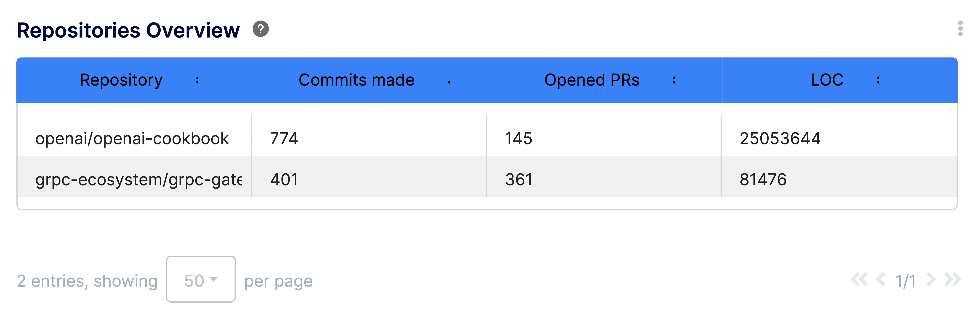This screenshot has height=319, width=980.
Task: Select the 774 commits value cell
Action: [x=284, y=139]
